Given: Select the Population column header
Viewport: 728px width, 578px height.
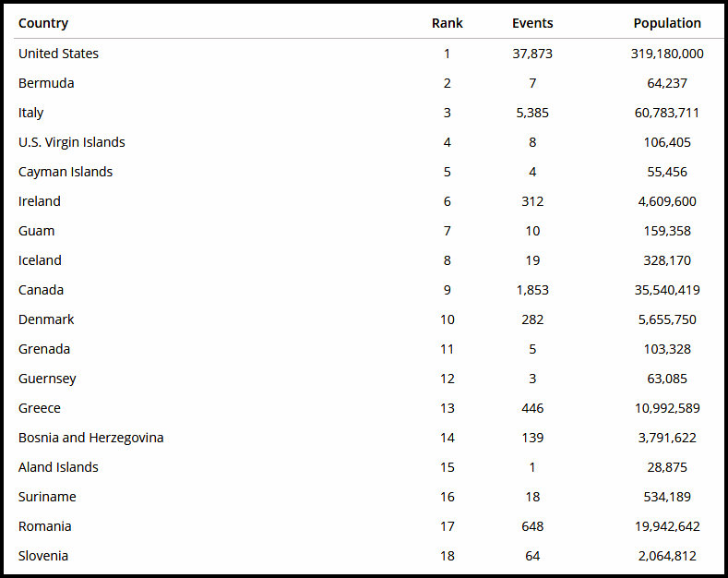Looking at the screenshot, I should point(666,23).
